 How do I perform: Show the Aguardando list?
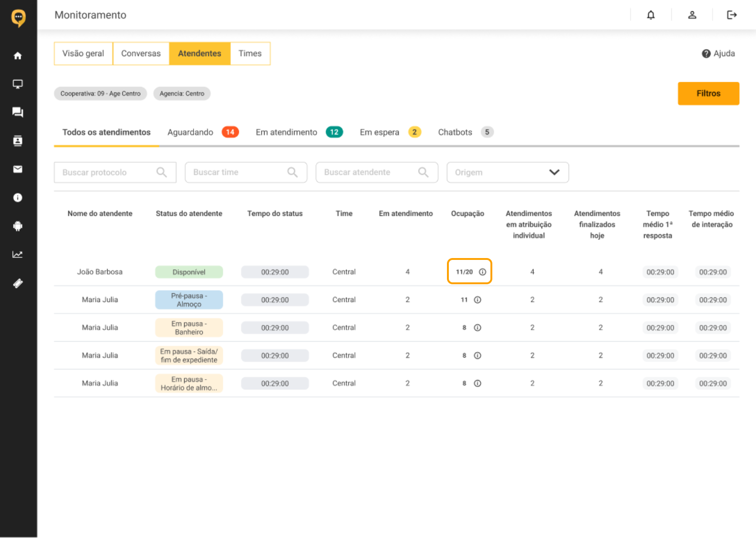(203, 132)
